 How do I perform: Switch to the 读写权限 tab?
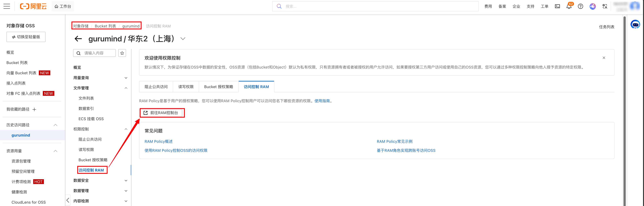coord(186,87)
